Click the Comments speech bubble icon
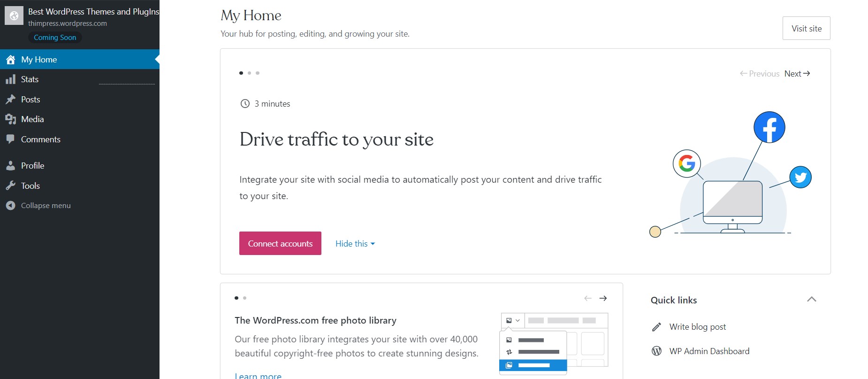 [x=10, y=139]
